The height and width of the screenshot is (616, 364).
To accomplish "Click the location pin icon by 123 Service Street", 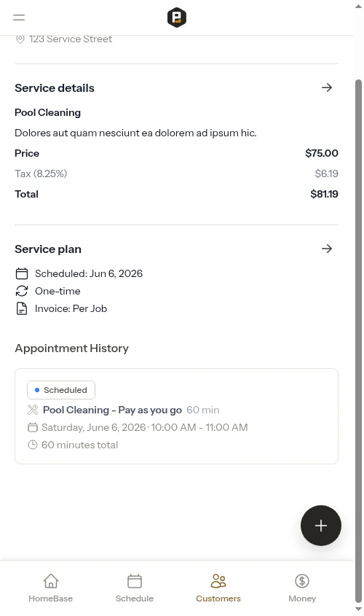I will pyautogui.click(x=20, y=39).
